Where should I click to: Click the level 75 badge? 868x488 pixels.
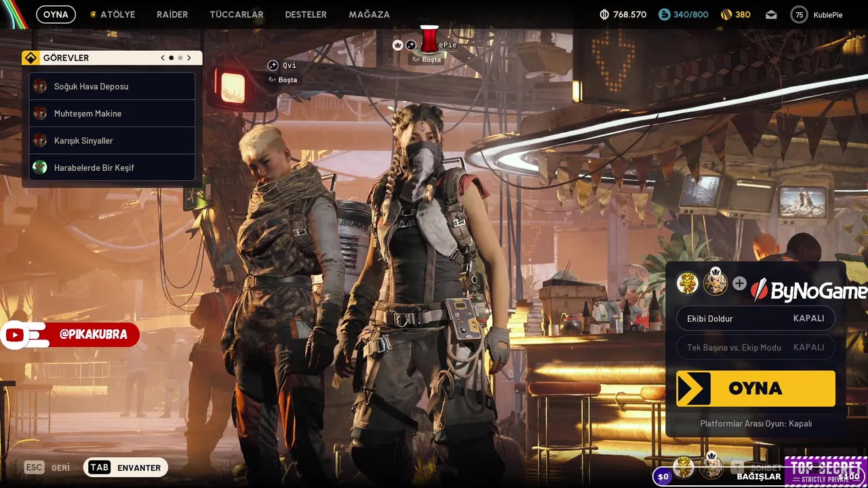[800, 14]
